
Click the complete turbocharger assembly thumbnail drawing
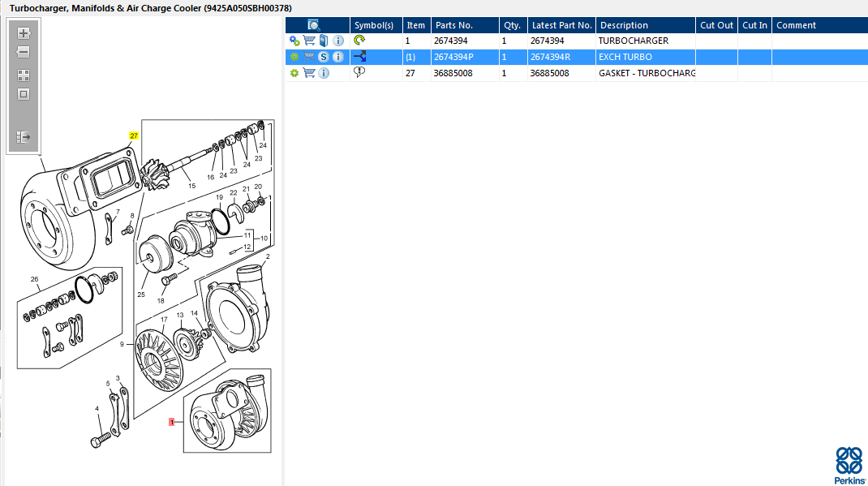tap(227, 411)
